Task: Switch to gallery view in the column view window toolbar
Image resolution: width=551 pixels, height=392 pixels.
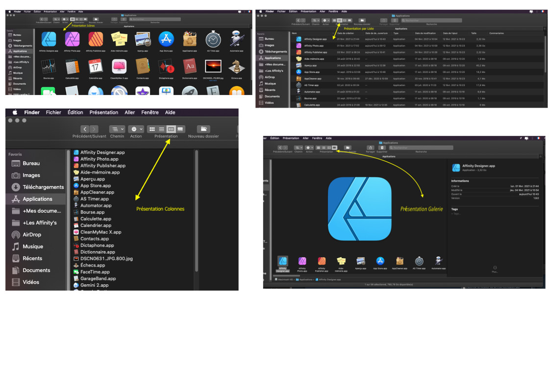Action: point(180,129)
